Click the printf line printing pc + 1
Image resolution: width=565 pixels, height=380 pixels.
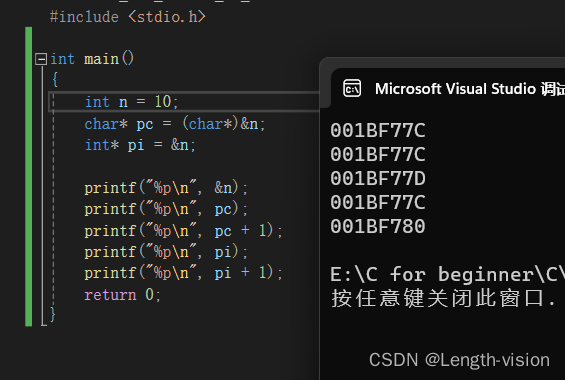point(183,231)
